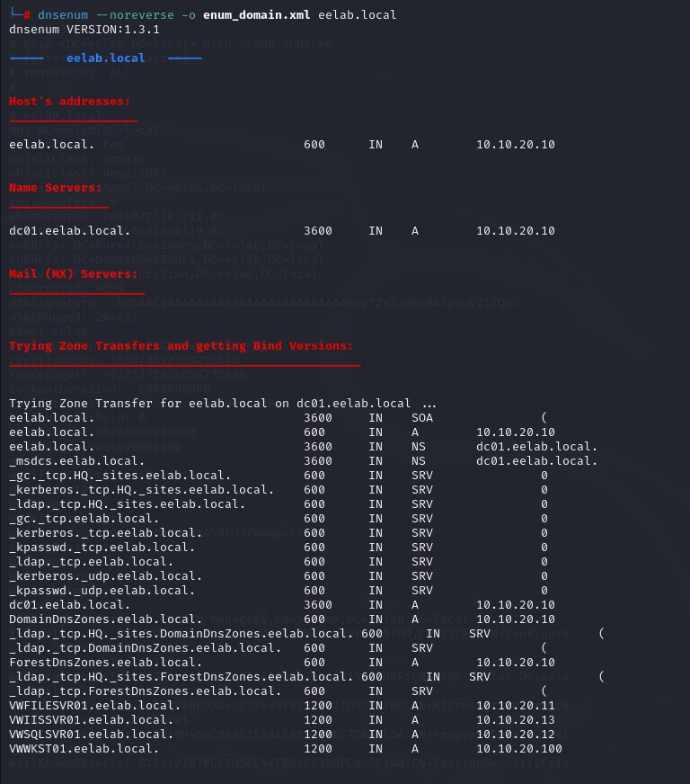Click Trying Zone Transfers heading

[x=181, y=346]
